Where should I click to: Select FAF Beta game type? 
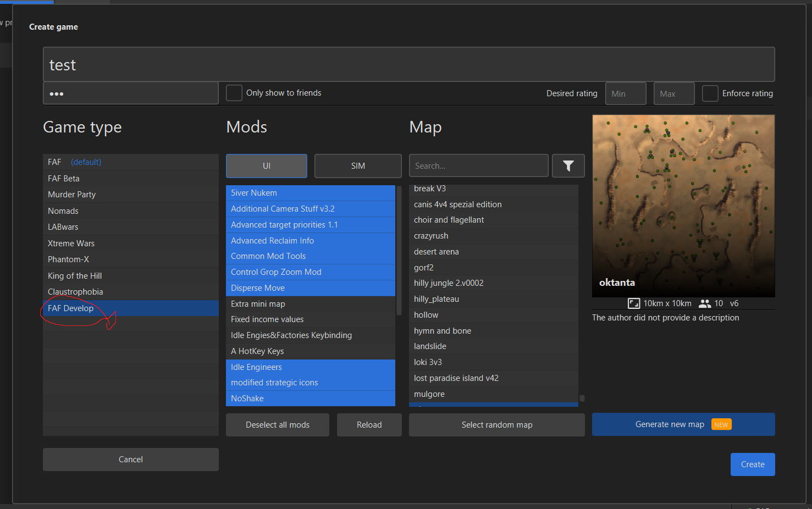(131, 179)
